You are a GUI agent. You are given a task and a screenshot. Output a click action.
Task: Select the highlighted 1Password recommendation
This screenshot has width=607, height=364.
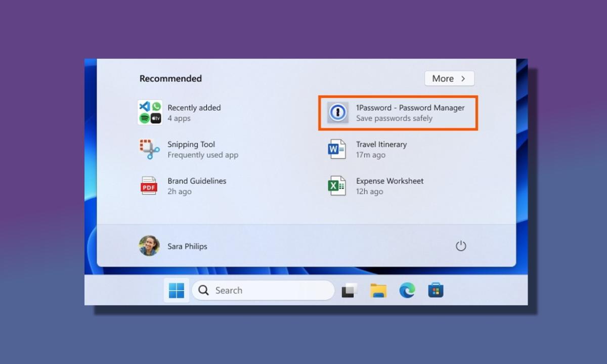(398, 113)
